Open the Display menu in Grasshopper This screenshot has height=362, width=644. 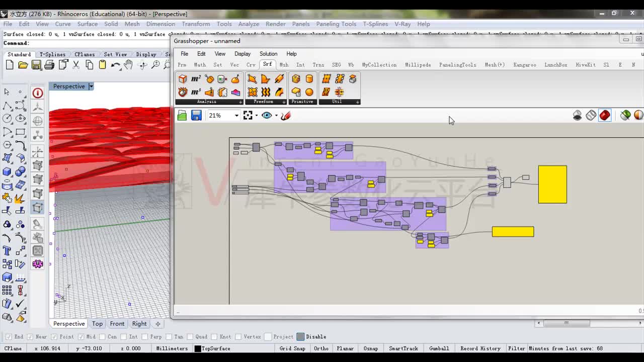coord(243,54)
